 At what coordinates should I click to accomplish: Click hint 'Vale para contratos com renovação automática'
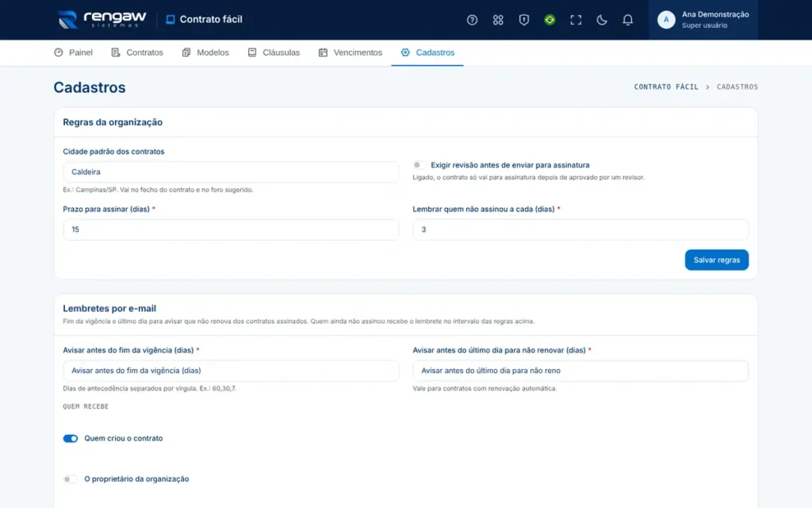(x=485, y=388)
